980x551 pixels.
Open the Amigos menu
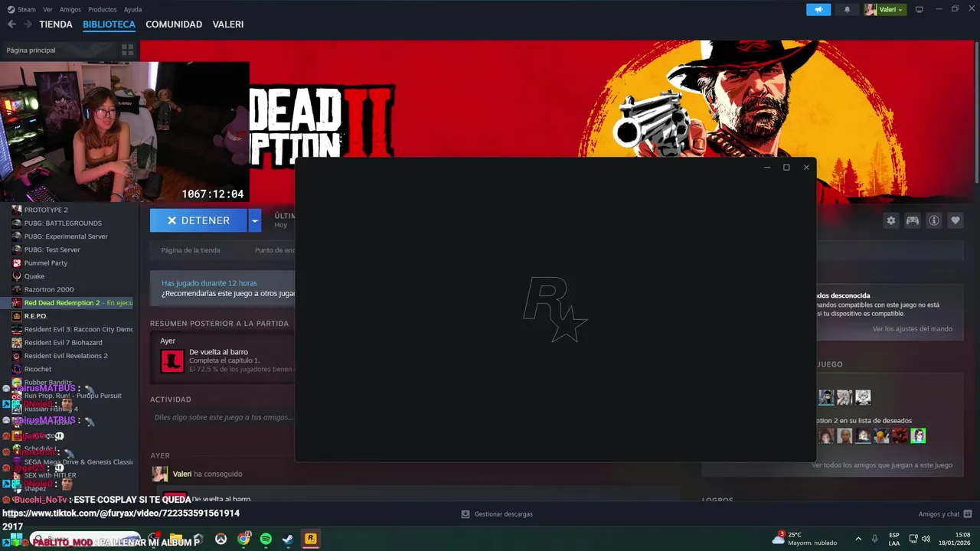coord(70,9)
